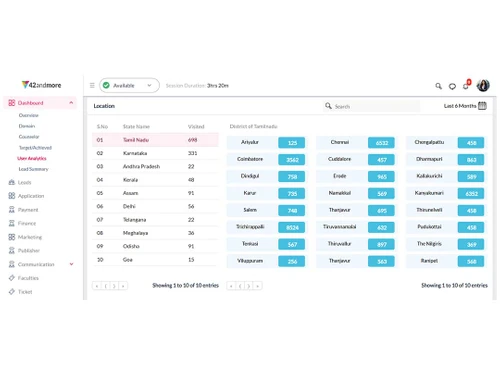The image size is (500, 375).
Task: Open the Marketing section icon
Action: (12, 237)
